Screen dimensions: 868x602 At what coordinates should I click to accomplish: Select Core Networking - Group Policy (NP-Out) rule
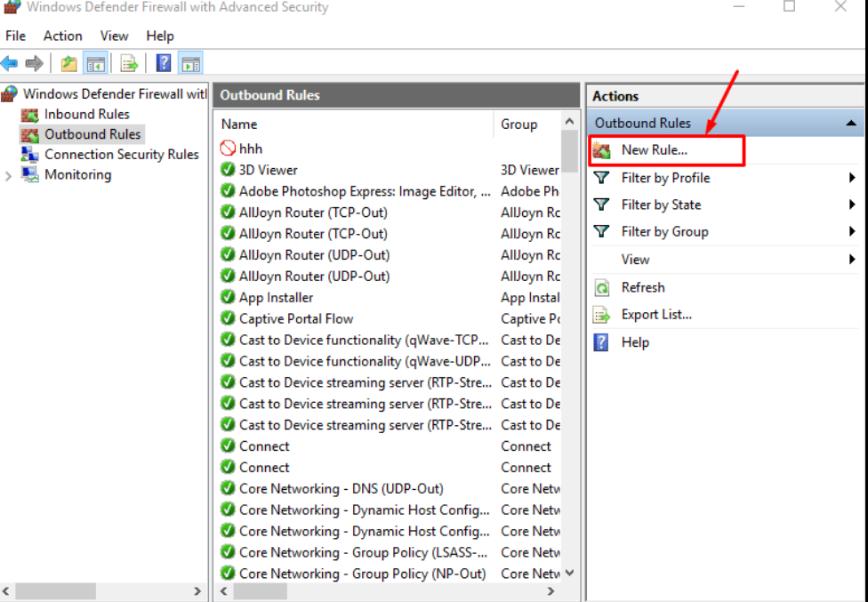(363, 574)
